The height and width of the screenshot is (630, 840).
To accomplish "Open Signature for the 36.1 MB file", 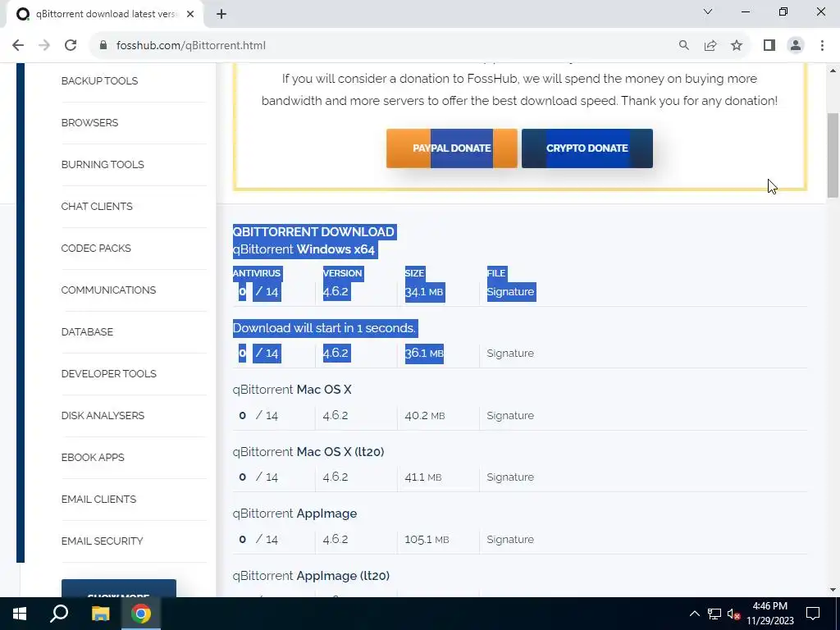I will (x=510, y=354).
